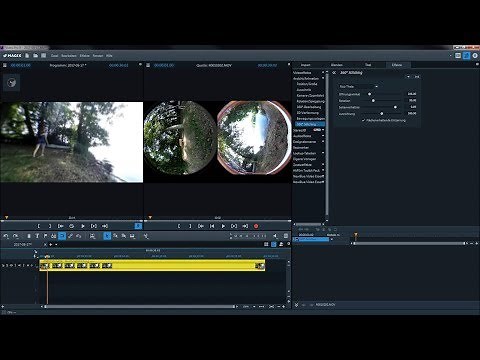Set out-point in program monitor

(50, 226)
